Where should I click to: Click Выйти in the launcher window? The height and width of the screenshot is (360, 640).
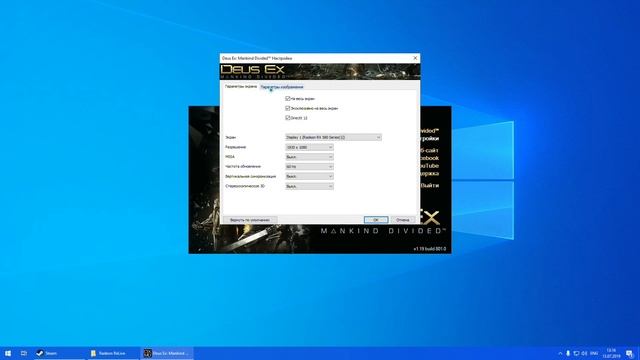point(430,185)
